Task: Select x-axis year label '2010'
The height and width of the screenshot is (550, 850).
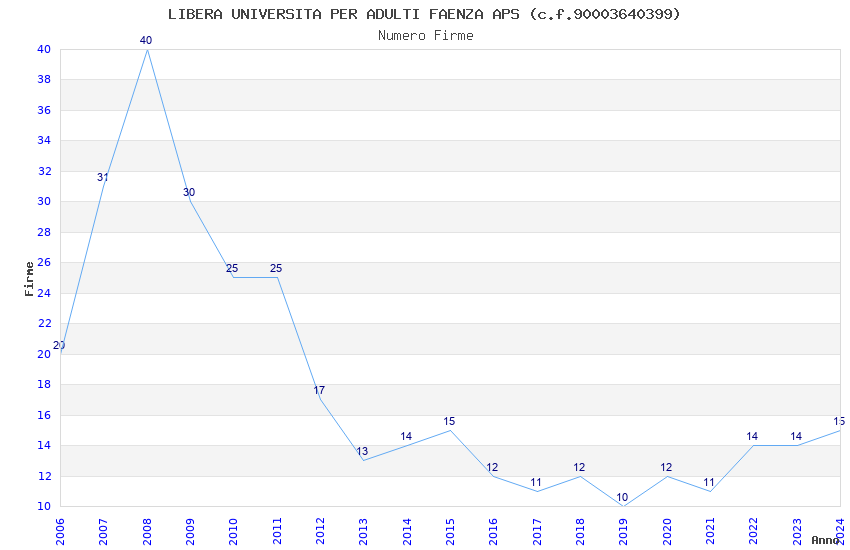Action: coord(233,531)
